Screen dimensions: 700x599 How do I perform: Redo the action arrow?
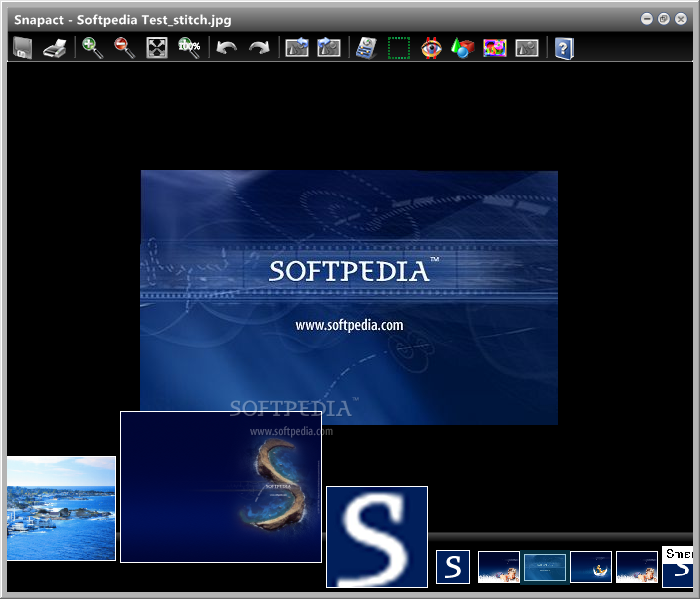tap(259, 48)
